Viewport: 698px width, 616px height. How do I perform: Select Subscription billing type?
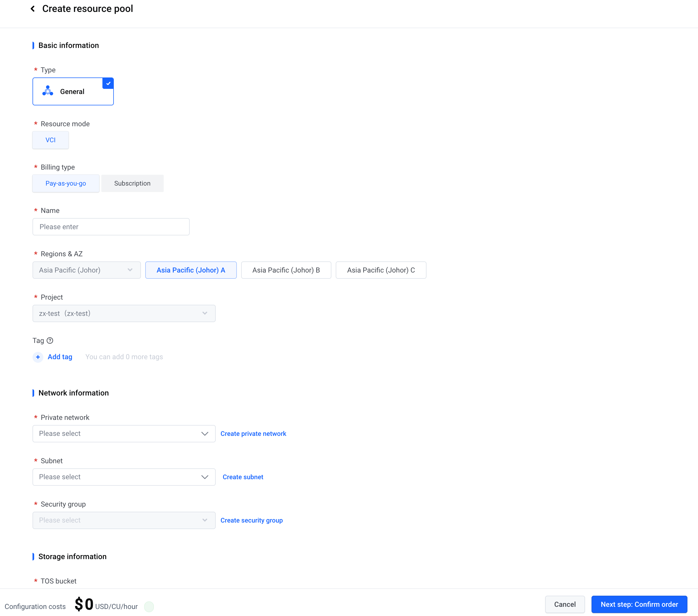coord(132,183)
